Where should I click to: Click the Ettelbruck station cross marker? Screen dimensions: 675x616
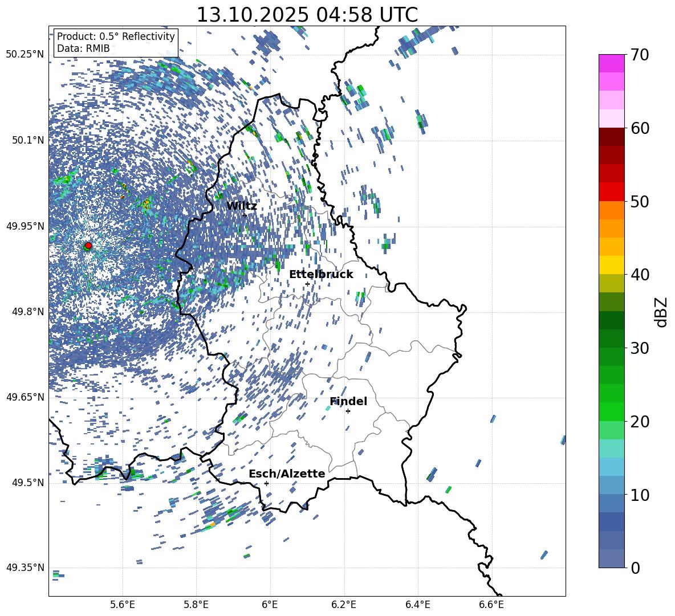pos(307,284)
